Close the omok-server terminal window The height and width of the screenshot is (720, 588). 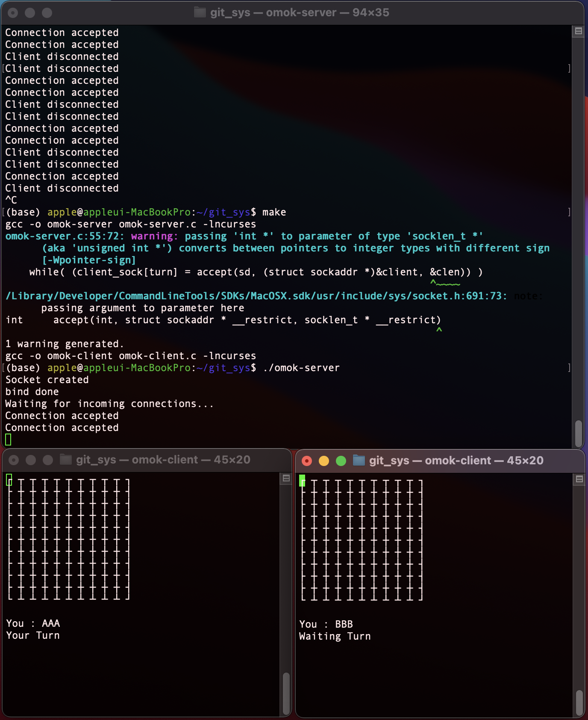13,13
